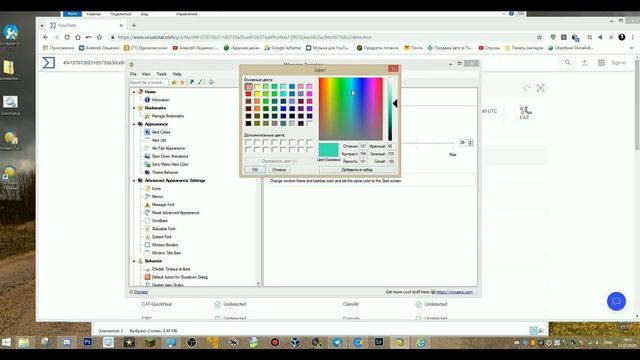The height and width of the screenshot is (360, 640).
Task: Open the Donate link in Winaero
Action: (x=141, y=292)
